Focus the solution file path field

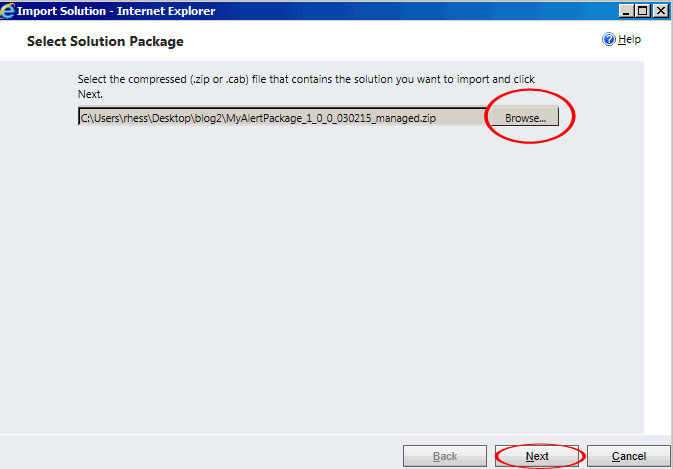click(x=283, y=117)
